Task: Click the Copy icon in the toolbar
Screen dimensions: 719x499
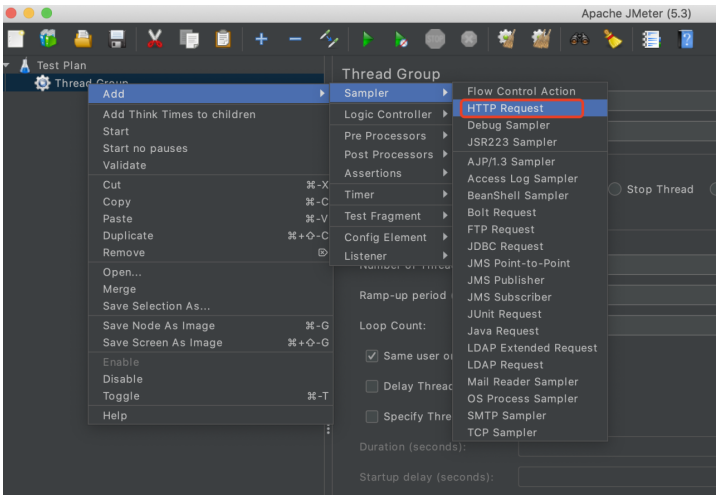Action: (189, 39)
